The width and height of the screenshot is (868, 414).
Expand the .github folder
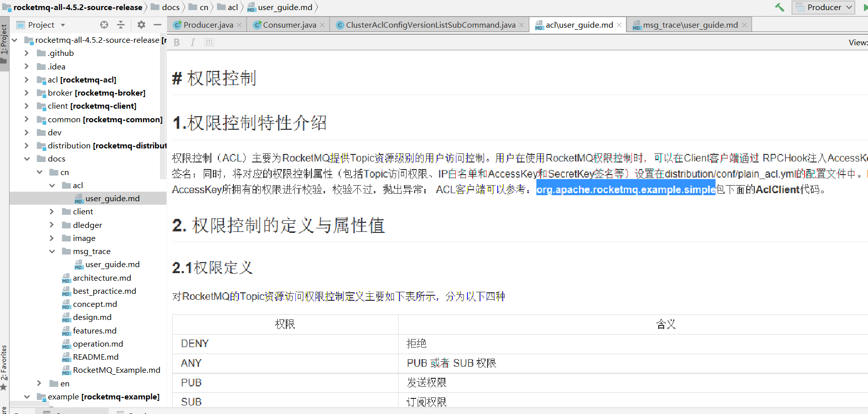(27, 53)
